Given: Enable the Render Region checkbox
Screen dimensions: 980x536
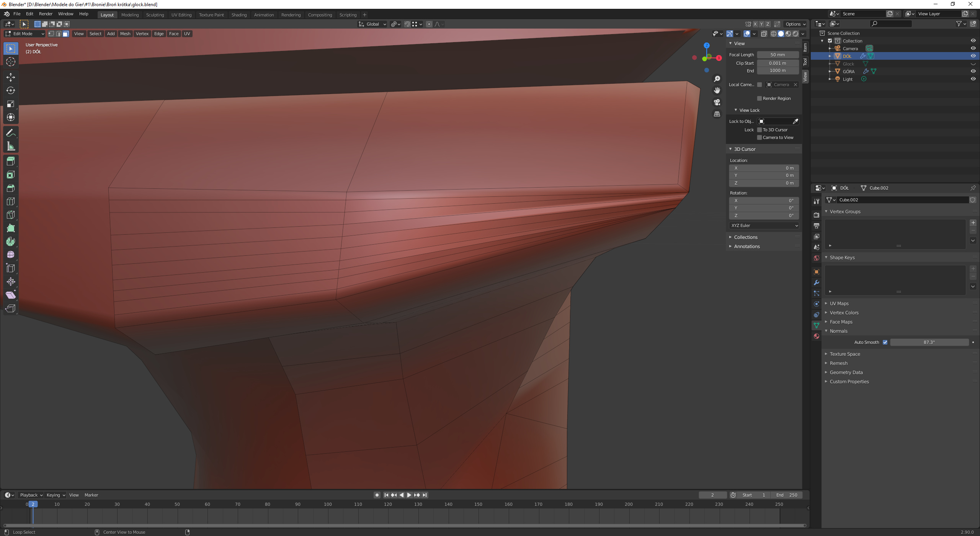Looking at the screenshot, I should tap(759, 98).
